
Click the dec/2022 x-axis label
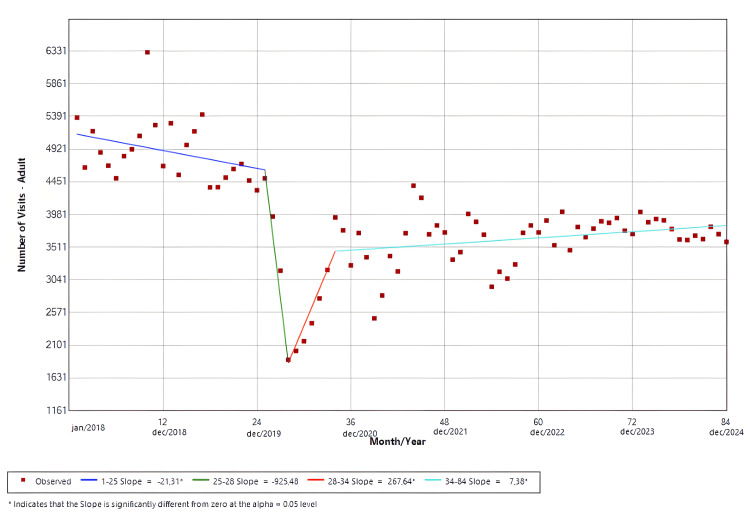[x=547, y=432]
